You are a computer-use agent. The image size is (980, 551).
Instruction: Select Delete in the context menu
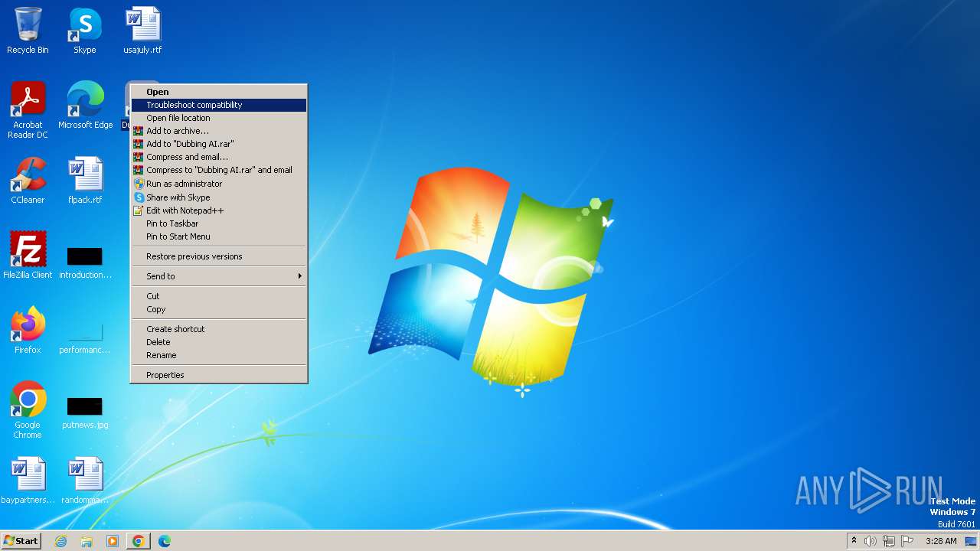coord(219,342)
